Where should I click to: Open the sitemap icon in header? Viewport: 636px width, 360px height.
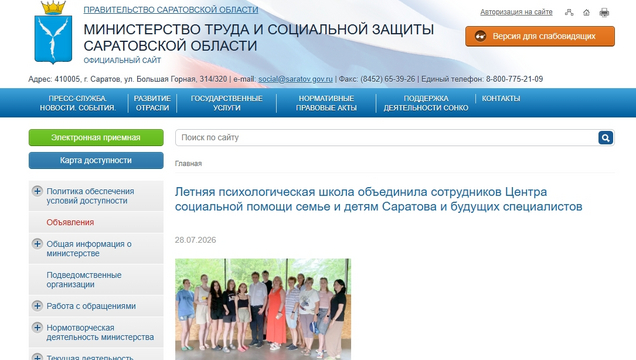[569, 13]
